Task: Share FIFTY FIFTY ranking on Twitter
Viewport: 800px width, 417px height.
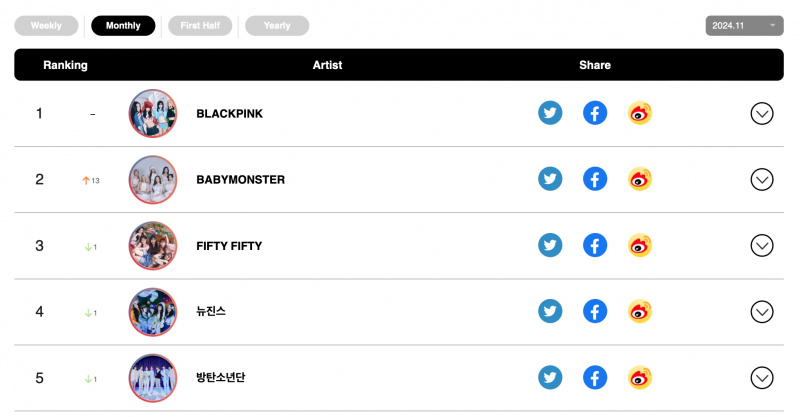Action: pos(550,246)
